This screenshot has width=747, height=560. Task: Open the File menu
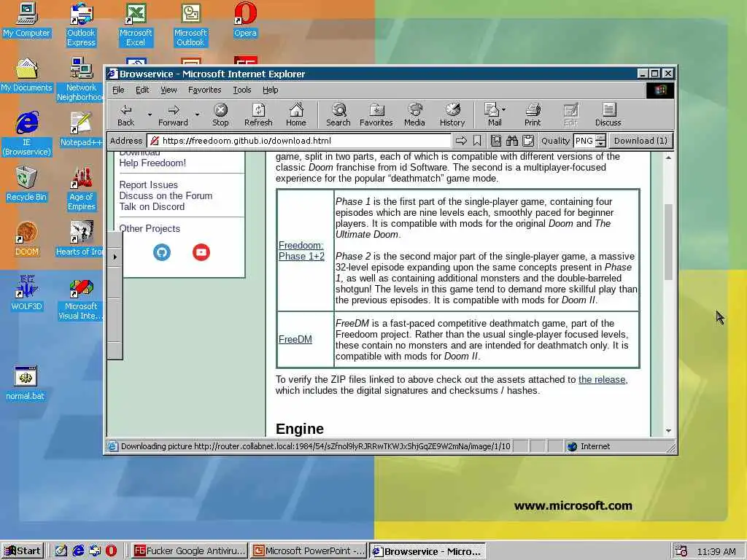(118, 90)
